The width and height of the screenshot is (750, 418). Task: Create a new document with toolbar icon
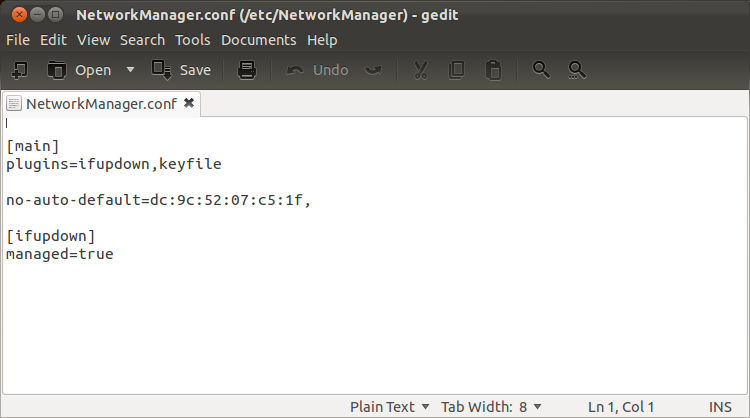click(x=20, y=70)
